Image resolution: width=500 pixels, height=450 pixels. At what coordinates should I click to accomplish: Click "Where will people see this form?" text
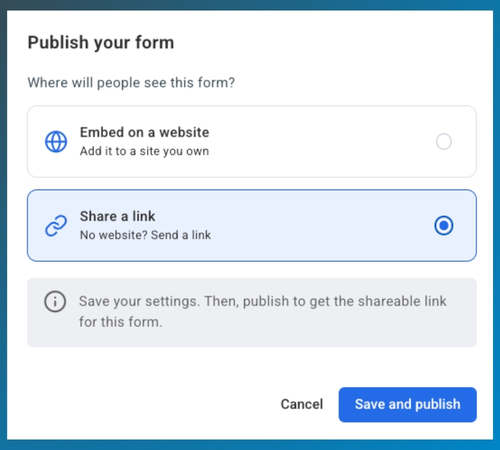click(131, 83)
